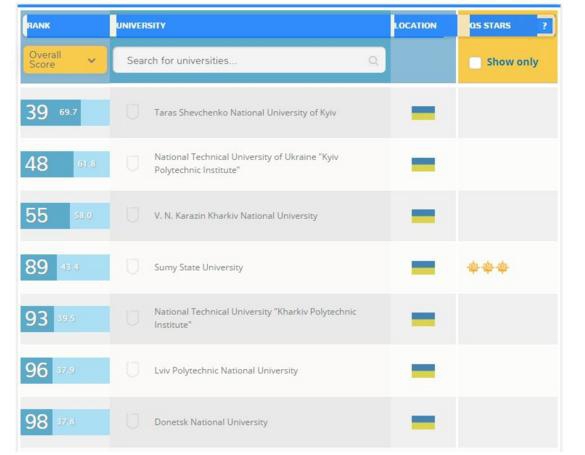Click Ukraine flag in Karazin Kharkiv row
Viewport: 585px width, 455px height.
pyautogui.click(x=423, y=216)
